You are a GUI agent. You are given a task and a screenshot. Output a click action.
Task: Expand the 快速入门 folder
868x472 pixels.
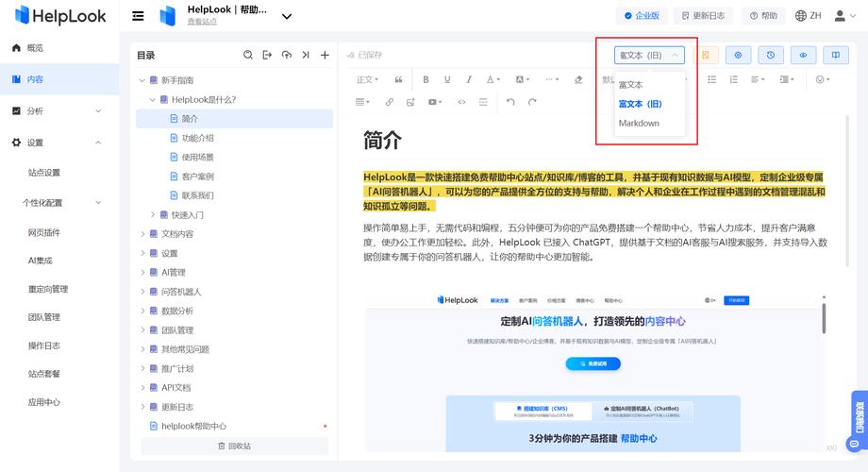coord(152,214)
